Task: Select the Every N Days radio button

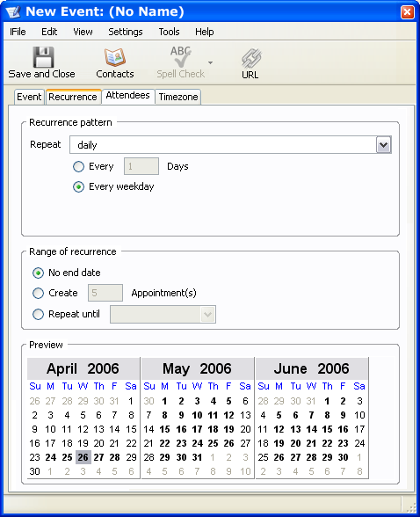Action: (x=78, y=166)
